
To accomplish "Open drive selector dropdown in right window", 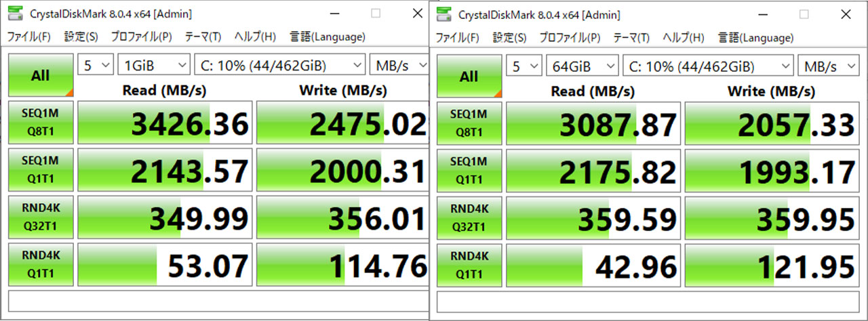I will coord(709,66).
